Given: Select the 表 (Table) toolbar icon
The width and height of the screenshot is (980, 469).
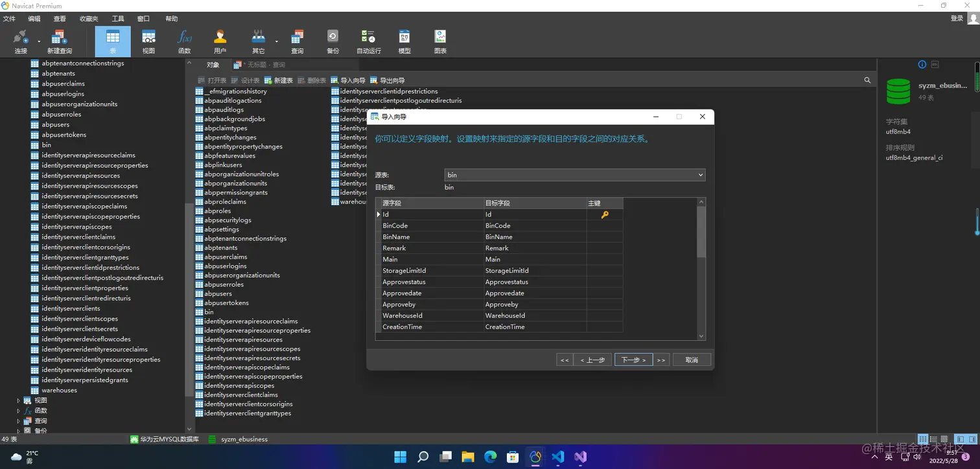Looking at the screenshot, I should coord(113,41).
